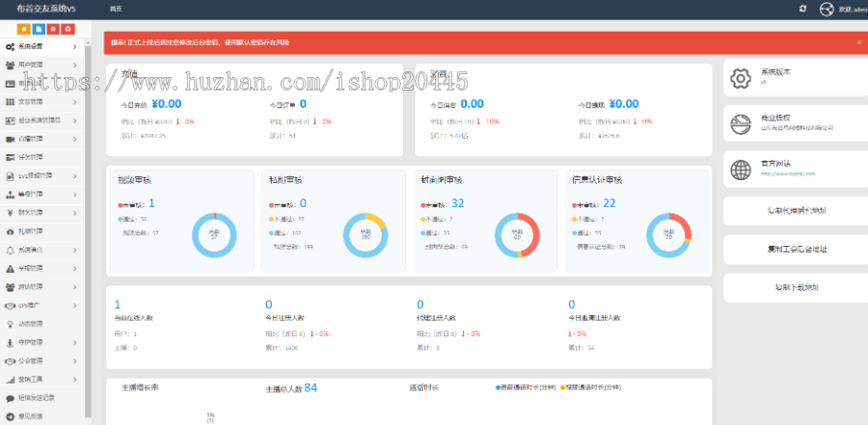The width and height of the screenshot is (868, 425).
Task: Click the 视频审核 donut chart
Action: click(x=214, y=235)
